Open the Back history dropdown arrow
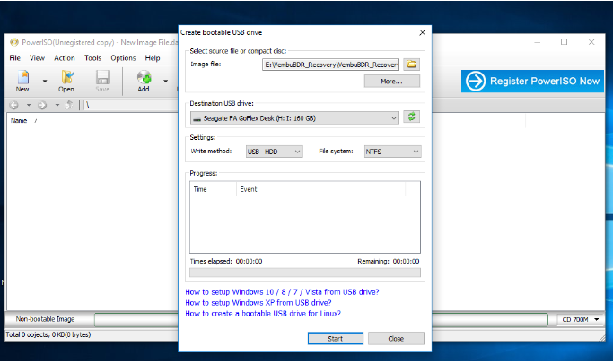This screenshot has width=613, height=364. 29,105
